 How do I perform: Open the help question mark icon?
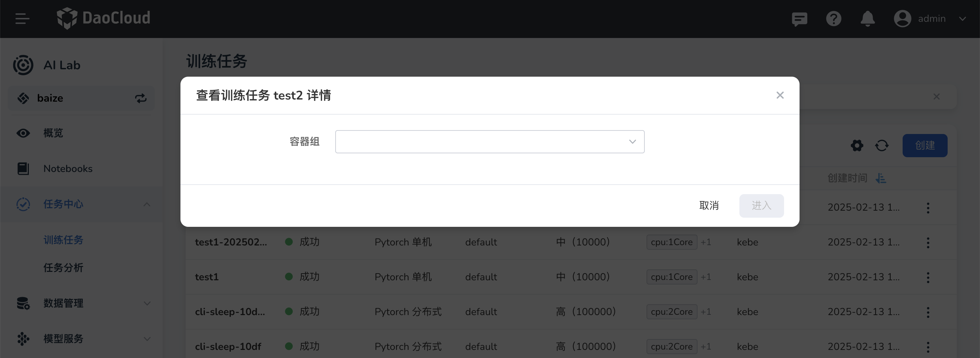pos(833,18)
